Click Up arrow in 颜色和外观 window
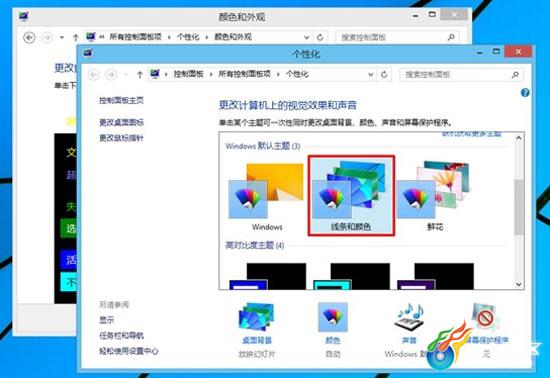550x378 pixels. [75, 38]
